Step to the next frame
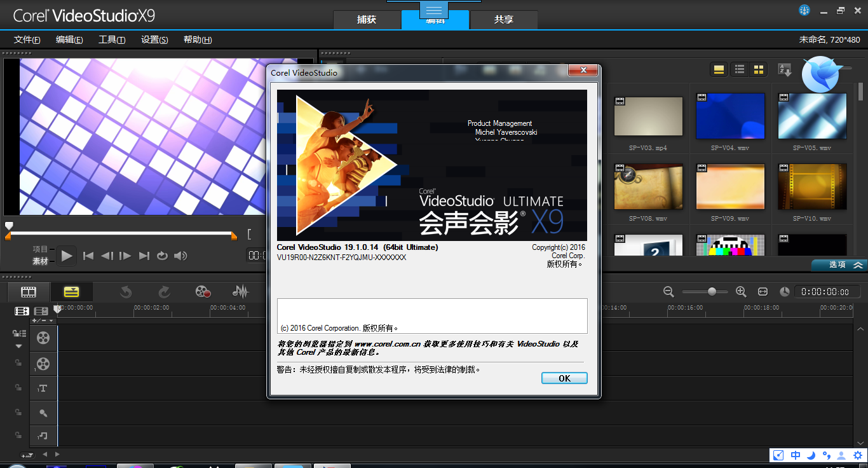Viewport: 868px width, 468px height. [x=125, y=256]
